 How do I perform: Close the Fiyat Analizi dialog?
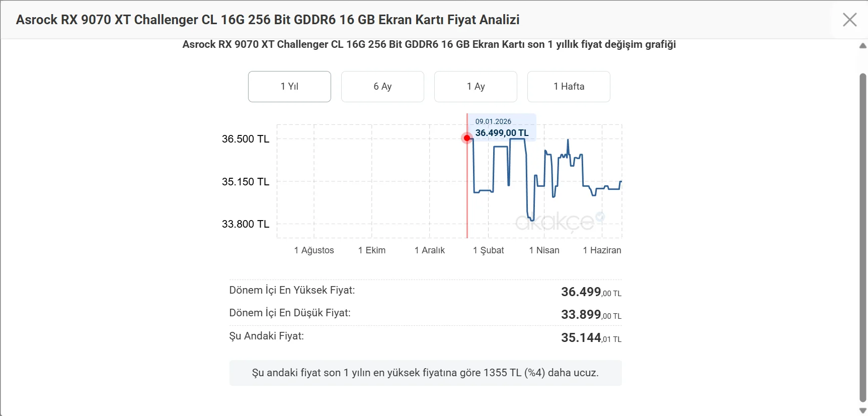point(849,20)
